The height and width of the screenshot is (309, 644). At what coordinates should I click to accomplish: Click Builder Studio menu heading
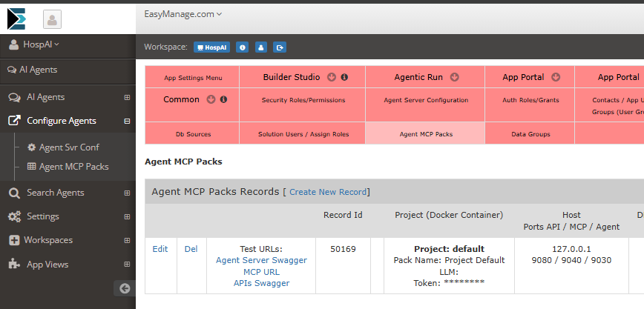[x=292, y=77]
